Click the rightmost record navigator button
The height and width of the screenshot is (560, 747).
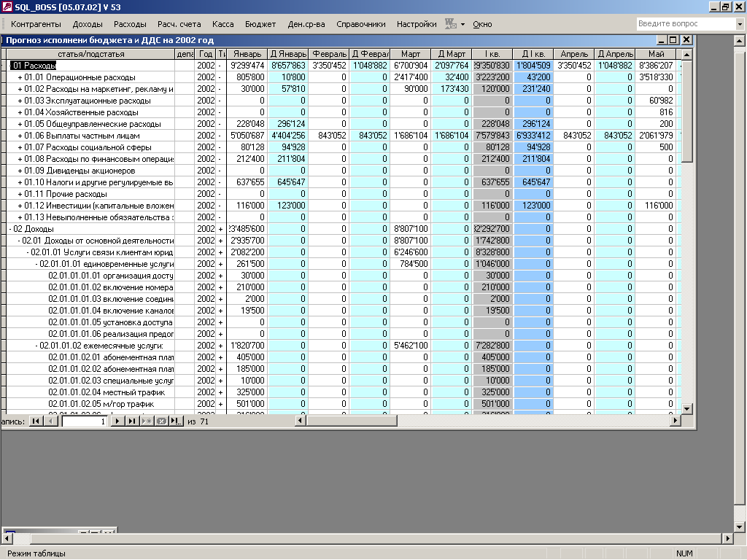point(176,421)
